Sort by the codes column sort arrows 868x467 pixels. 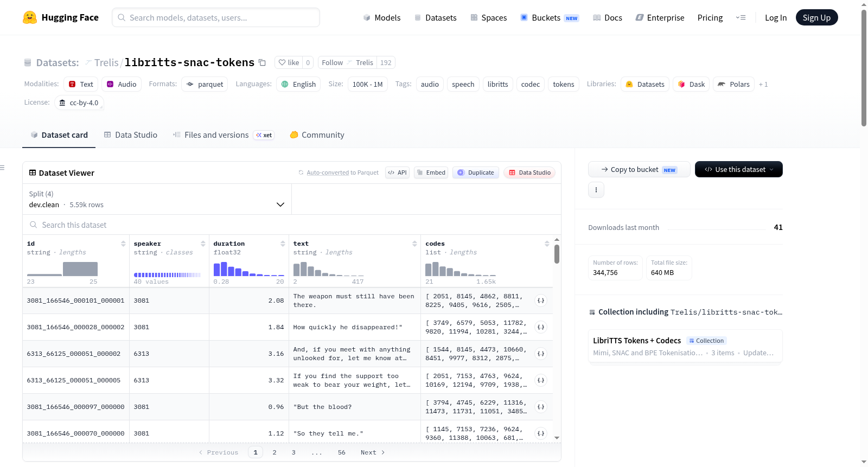click(x=547, y=244)
